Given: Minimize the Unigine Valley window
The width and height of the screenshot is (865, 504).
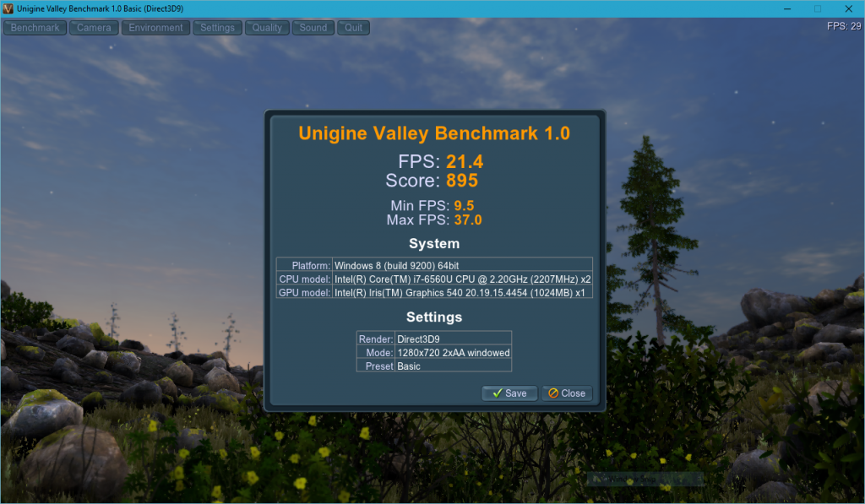Looking at the screenshot, I should point(787,8).
